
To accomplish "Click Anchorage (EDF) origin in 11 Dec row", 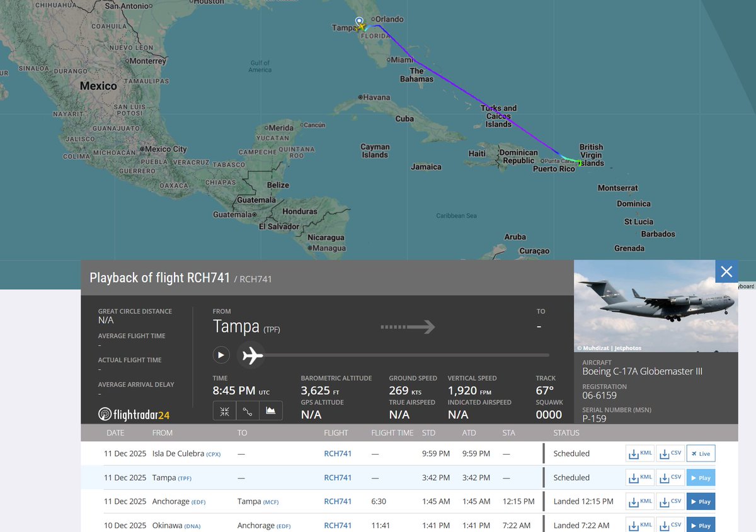I will 179,502.
